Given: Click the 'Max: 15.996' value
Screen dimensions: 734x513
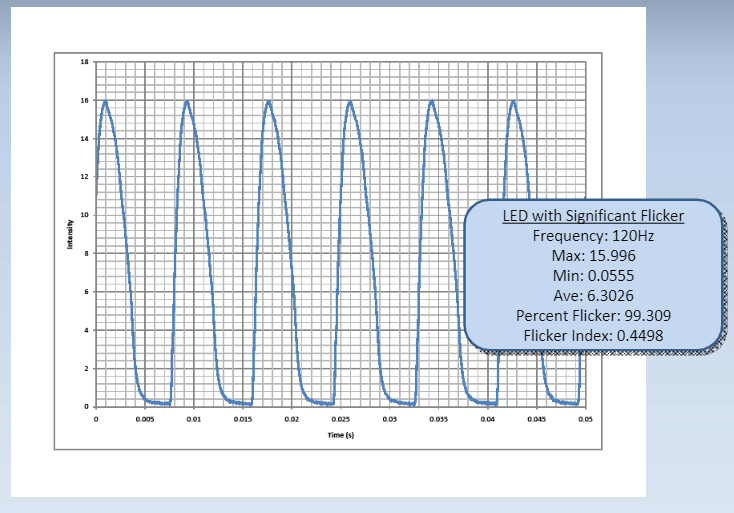Looking at the screenshot, I should (x=593, y=256).
